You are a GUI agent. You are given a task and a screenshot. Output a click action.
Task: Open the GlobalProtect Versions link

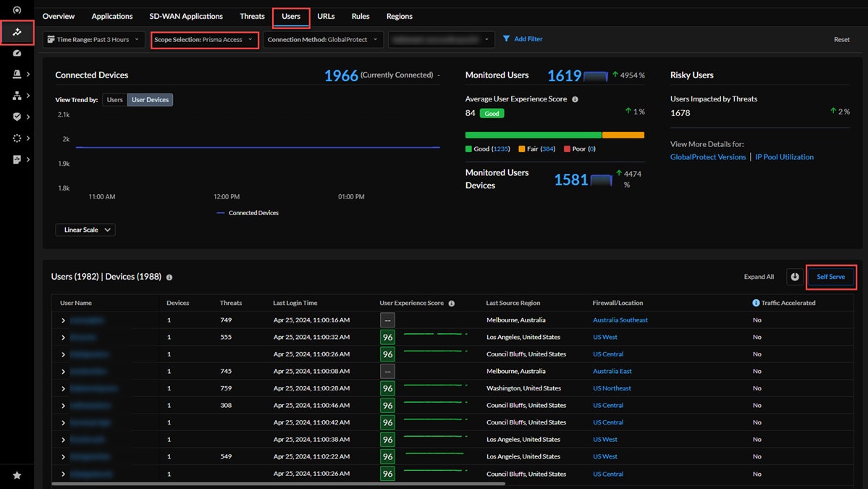point(707,156)
